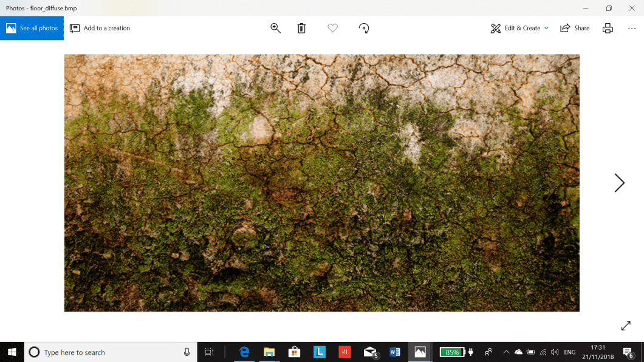Go to the next photo with right arrow
The width and height of the screenshot is (644, 362).
(x=619, y=183)
